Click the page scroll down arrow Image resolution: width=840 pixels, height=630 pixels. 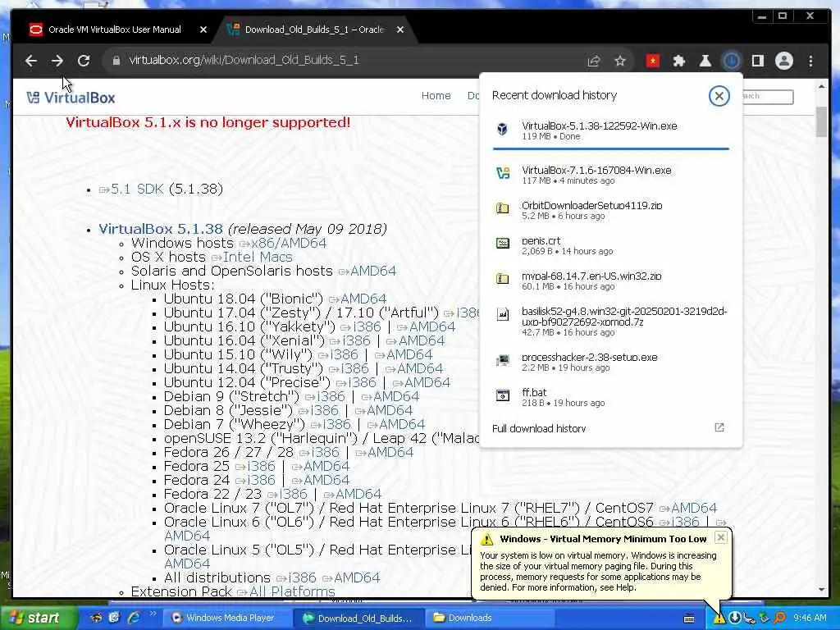pos(821,590)
